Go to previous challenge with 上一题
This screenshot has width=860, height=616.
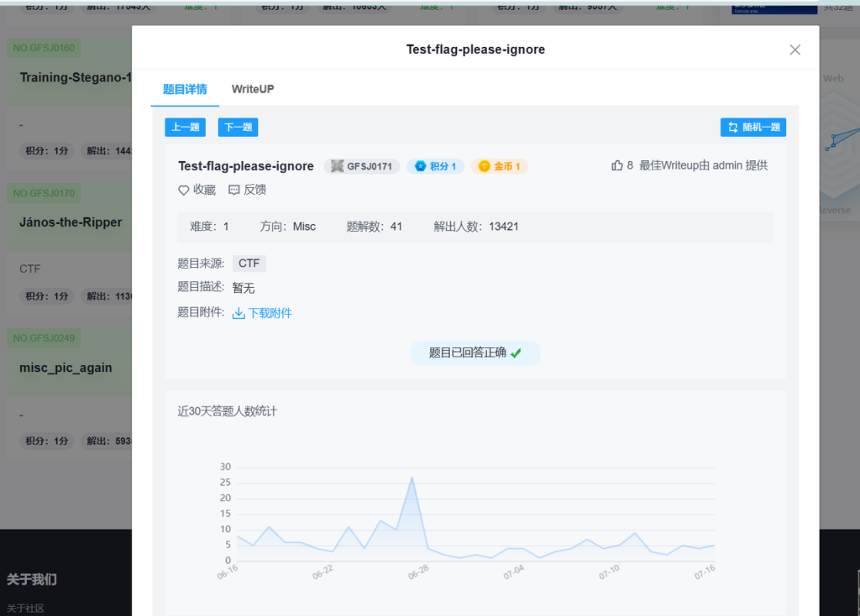tap(185, 128)
